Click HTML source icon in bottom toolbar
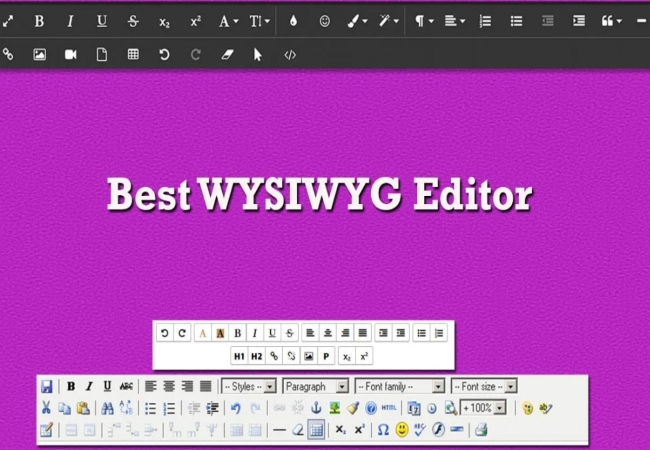Screen dimensions: 650x450 click(x=389, y=408)
